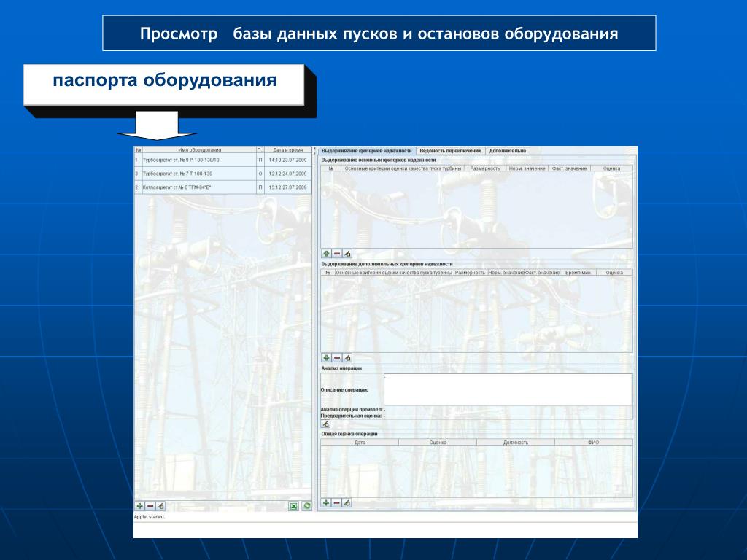747x560 pixels.
Task: Click the Время мин. header in additional criteria table
Action: pyautogui.click(x=578, y=273)
